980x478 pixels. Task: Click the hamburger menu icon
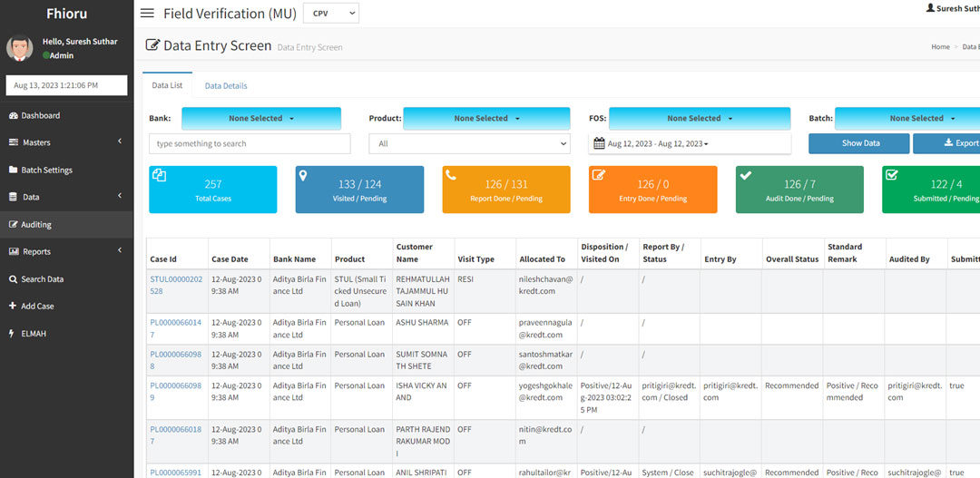click(x=147, y=14)
